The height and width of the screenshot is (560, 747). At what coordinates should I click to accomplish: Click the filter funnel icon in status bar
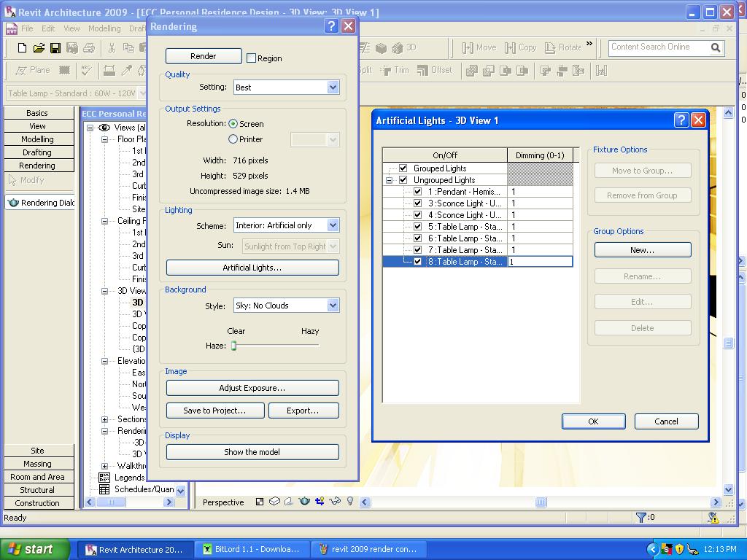pyautogui.click(x=640, y=518)
